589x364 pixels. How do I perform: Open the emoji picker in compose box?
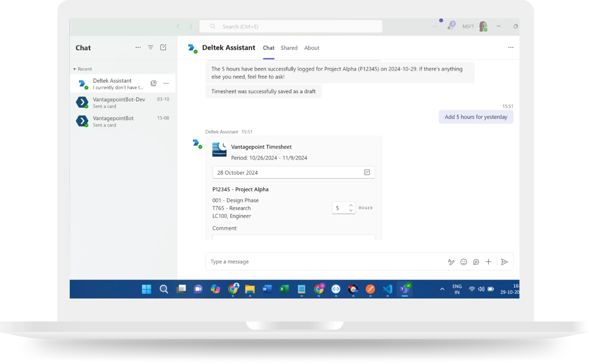click(x=463, y=262)
